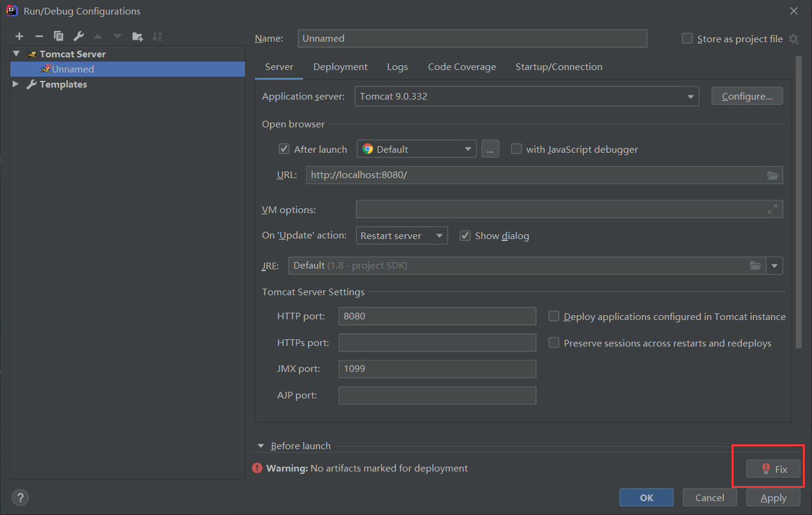Screen dimensions: 812x515
Task: Open the Default browser dropdown
Action: [x=417, y=149]
